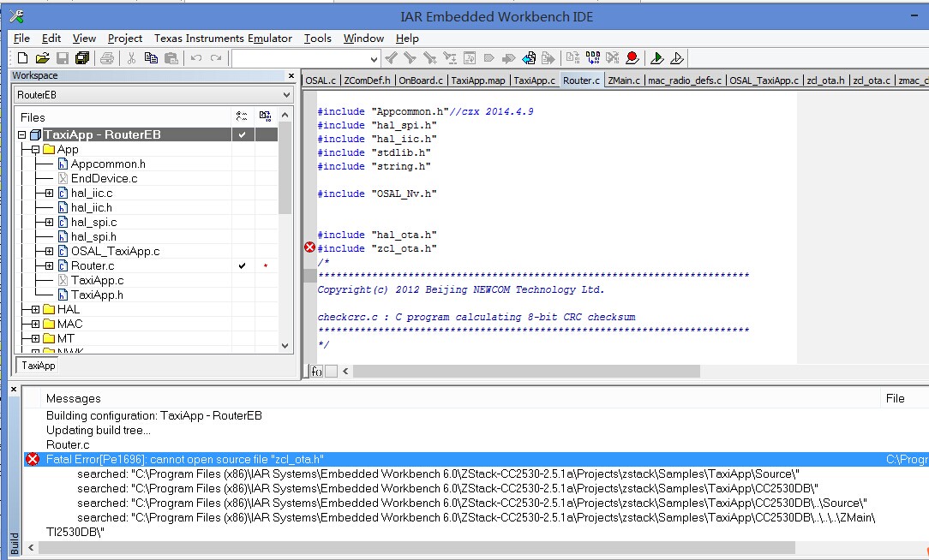The height and width of the screenshot is (560, 929).
Task: Click the Compile file icon
Action: pos(573,58)
